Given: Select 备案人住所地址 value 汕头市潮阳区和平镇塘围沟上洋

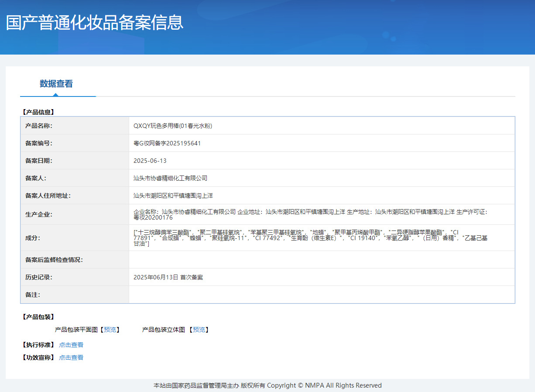Looking at the screenshot, I should pyautogui.click(x=173, y=196).
